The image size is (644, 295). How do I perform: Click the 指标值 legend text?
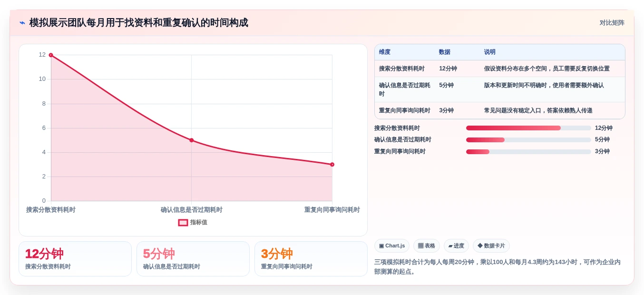[x=199, y=222]
